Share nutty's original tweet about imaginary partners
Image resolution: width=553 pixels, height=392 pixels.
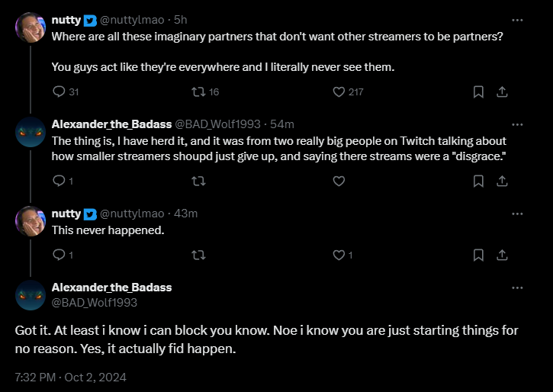coord(502,92)
